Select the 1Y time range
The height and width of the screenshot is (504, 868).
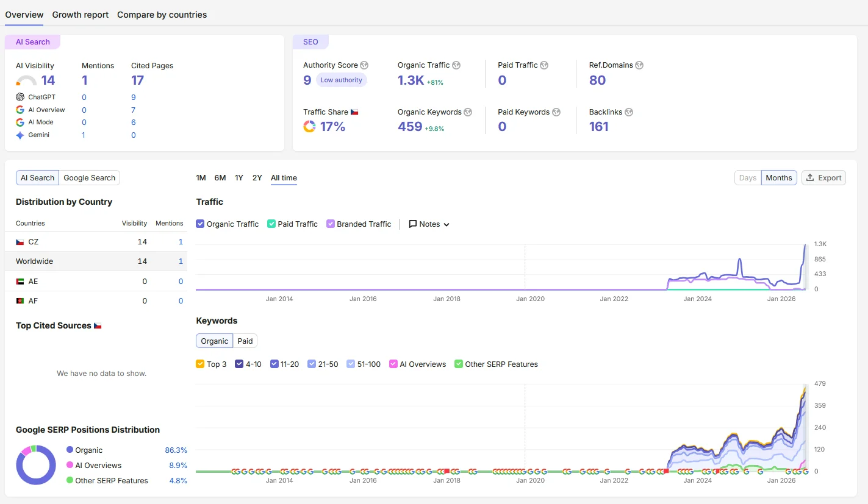tap(239, 178)
